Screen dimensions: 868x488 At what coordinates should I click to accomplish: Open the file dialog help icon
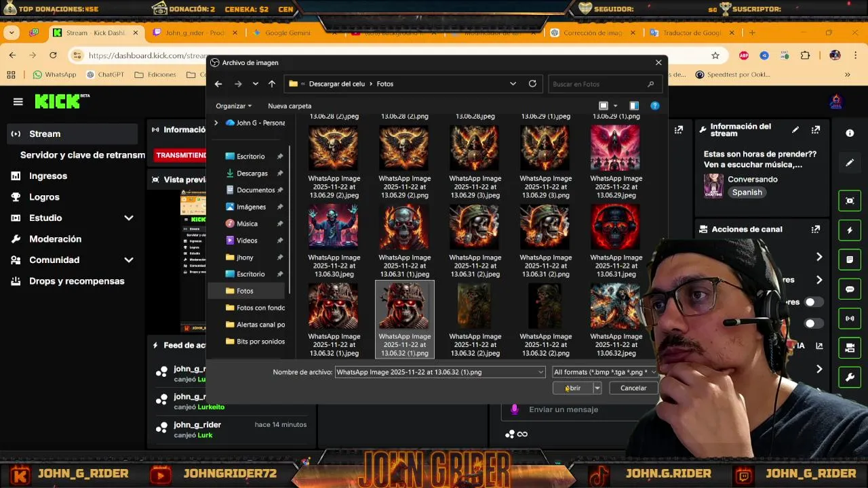tap(654, 106)
